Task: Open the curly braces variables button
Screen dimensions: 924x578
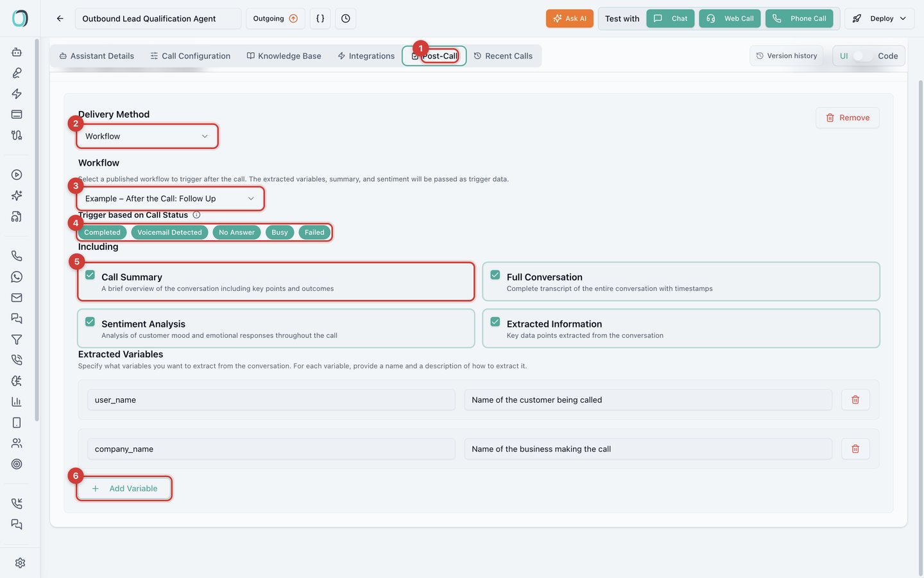Action: [320, 19]
